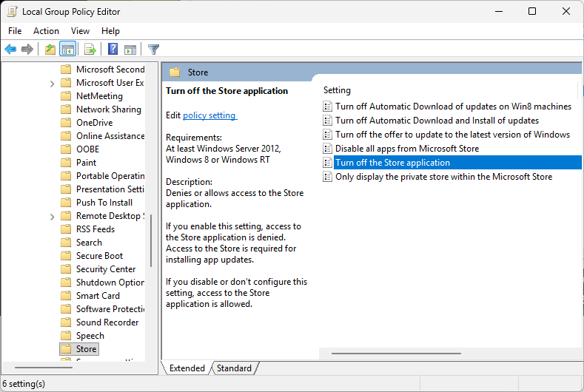
Task: Toggle the Show/Hide Action Pane icon
Action: click(130, 49)
